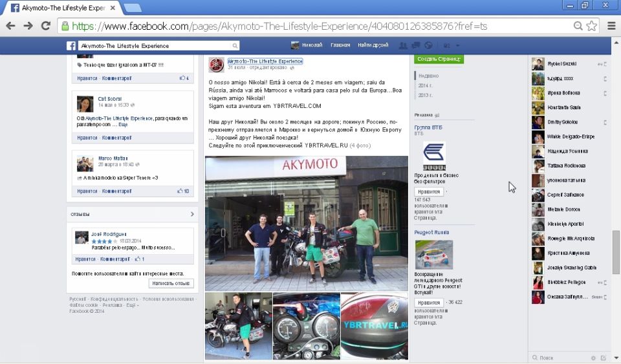Click the Akymoto page avatar on the post
621x364 pixels.
tap(216, 65)
